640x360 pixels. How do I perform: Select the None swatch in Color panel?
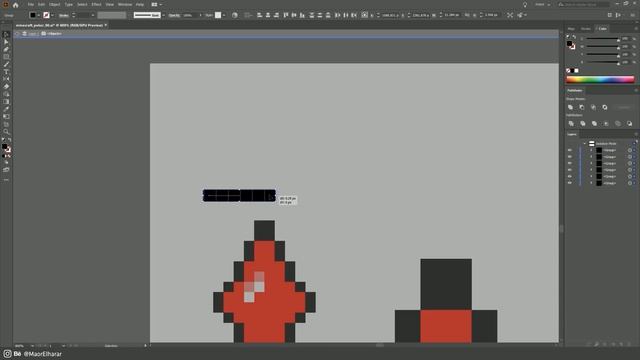click(568, 71)
